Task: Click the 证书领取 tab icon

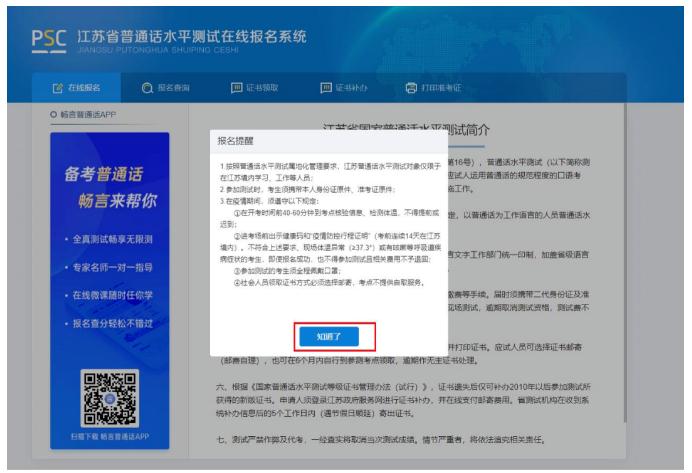Action: point(237,89)
